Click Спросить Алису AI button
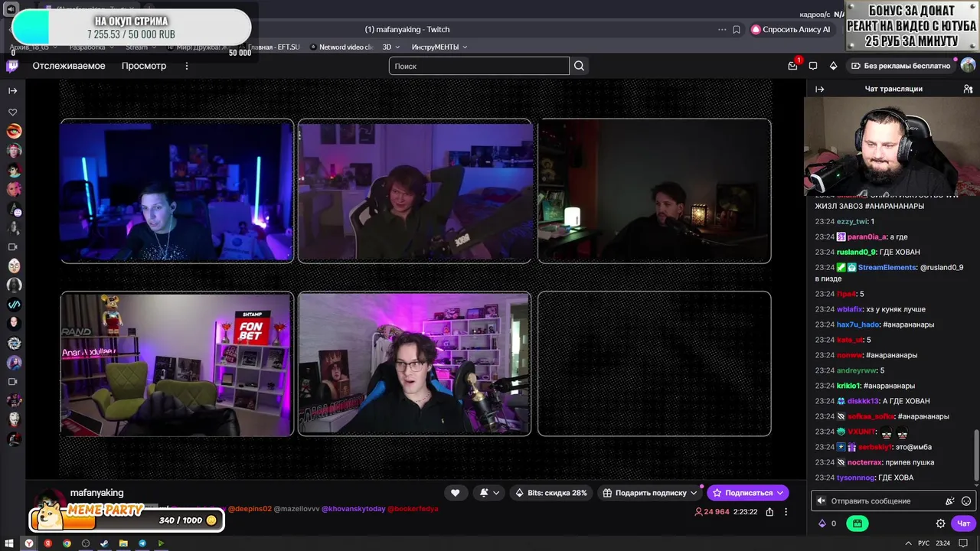The width and height of the screenshot is (980, 551). click(790, 29)
